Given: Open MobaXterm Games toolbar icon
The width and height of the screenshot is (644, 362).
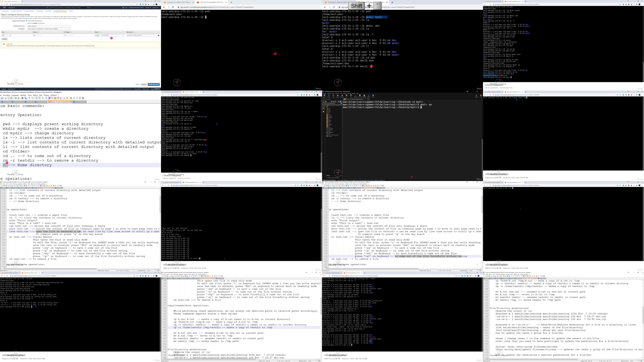Looking at the screenshot, I should (x=338, y=96).
